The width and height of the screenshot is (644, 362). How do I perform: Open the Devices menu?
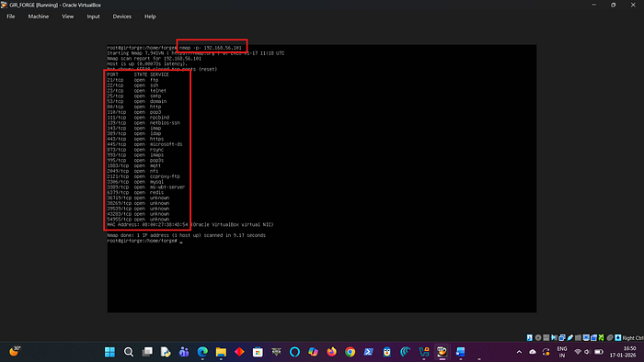122,17
